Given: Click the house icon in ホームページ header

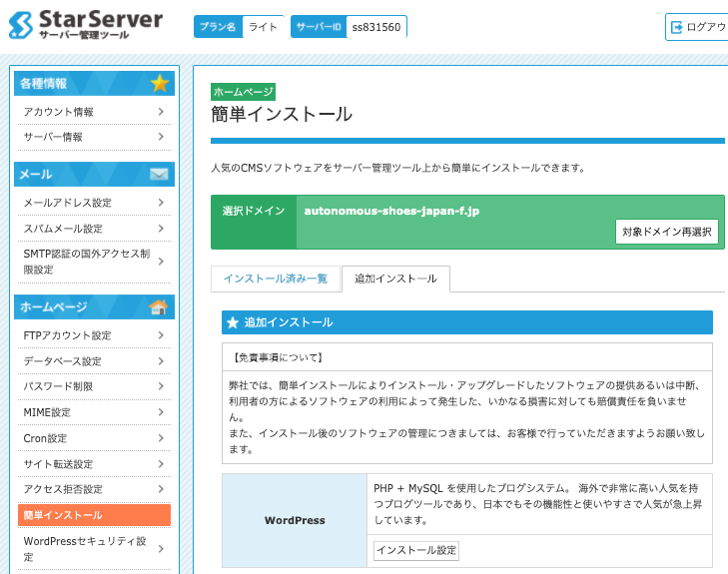Looking at the screenshot, I should (x=159, y=306).
